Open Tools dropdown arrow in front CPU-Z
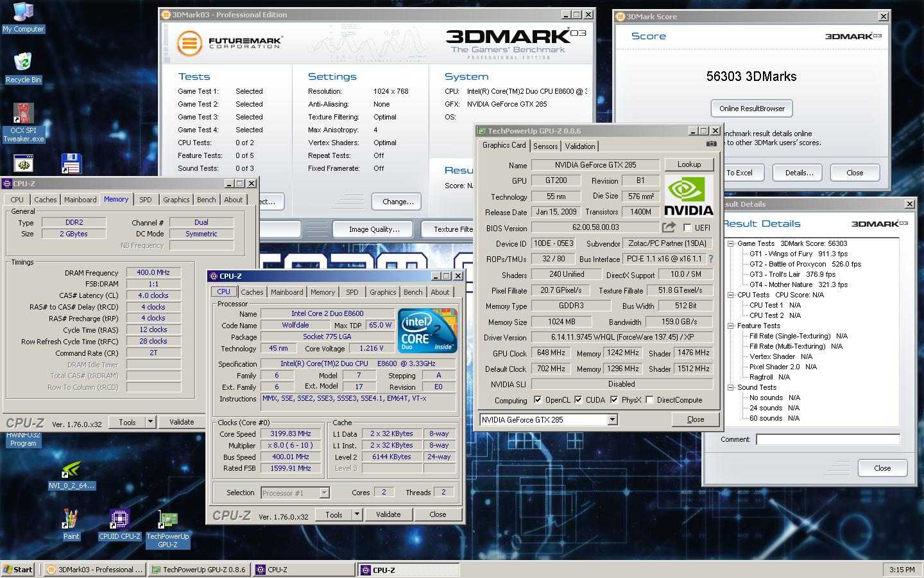Viewport: 924px width, 578px height. (357, 514)
